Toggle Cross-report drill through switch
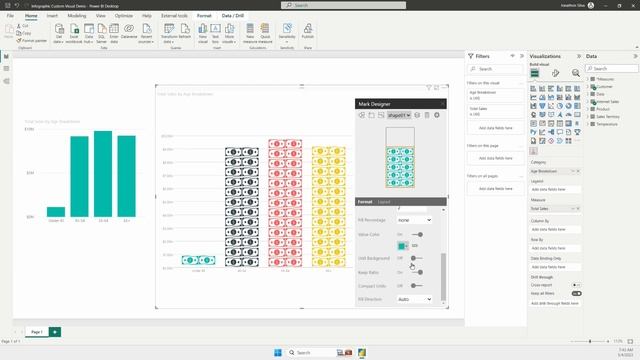The image size is (640, 360). pyautogui.click(x=576, y=285)
